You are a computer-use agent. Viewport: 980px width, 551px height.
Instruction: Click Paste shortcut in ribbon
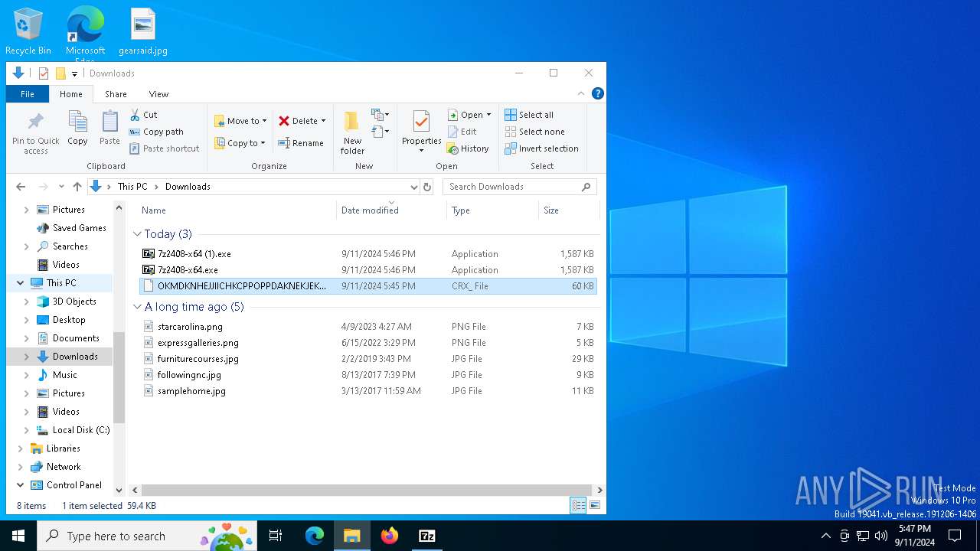(x=165, y=148)
